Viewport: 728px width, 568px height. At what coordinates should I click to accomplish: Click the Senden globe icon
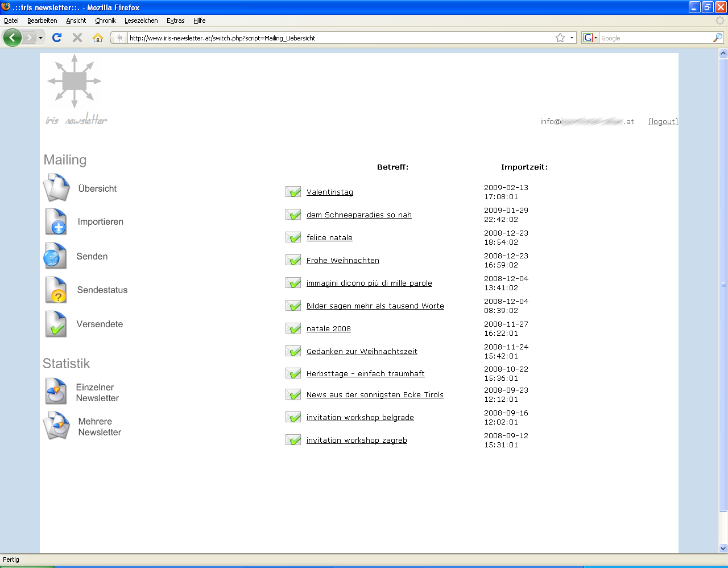55,256
